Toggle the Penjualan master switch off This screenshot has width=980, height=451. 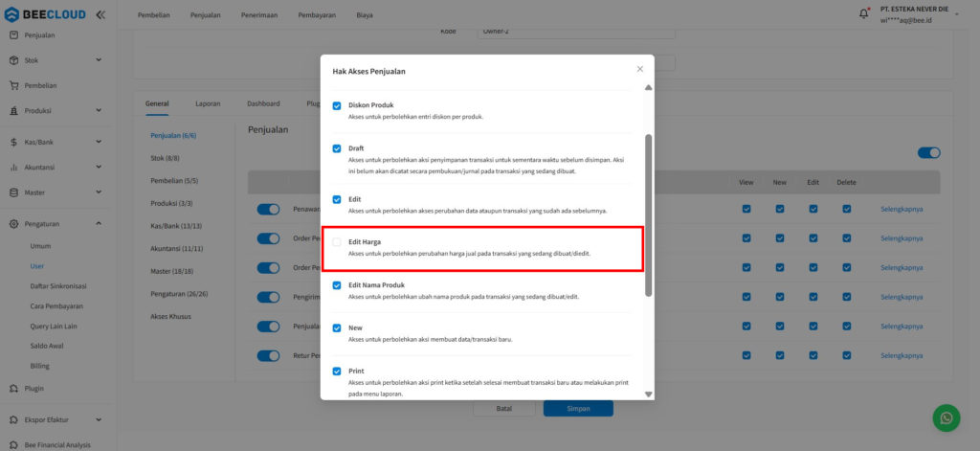(x=928, y=152)
